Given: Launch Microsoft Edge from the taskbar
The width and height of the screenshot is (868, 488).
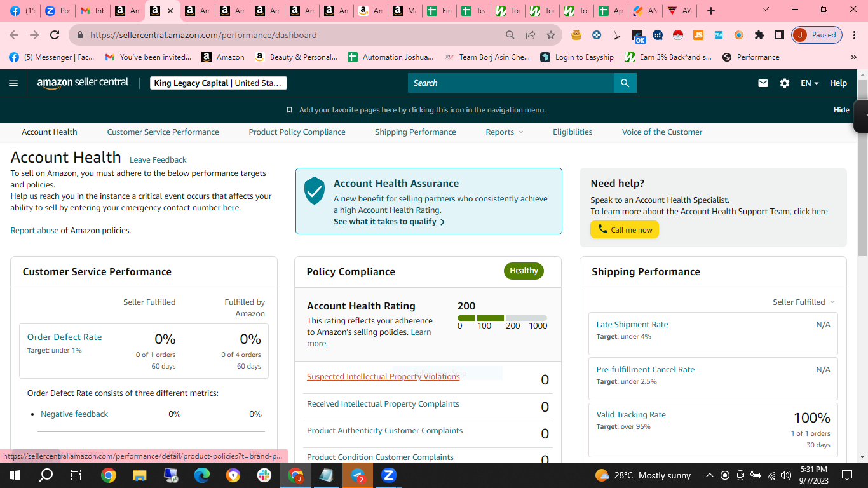Looking at the screenshot, I should point(202,475).
